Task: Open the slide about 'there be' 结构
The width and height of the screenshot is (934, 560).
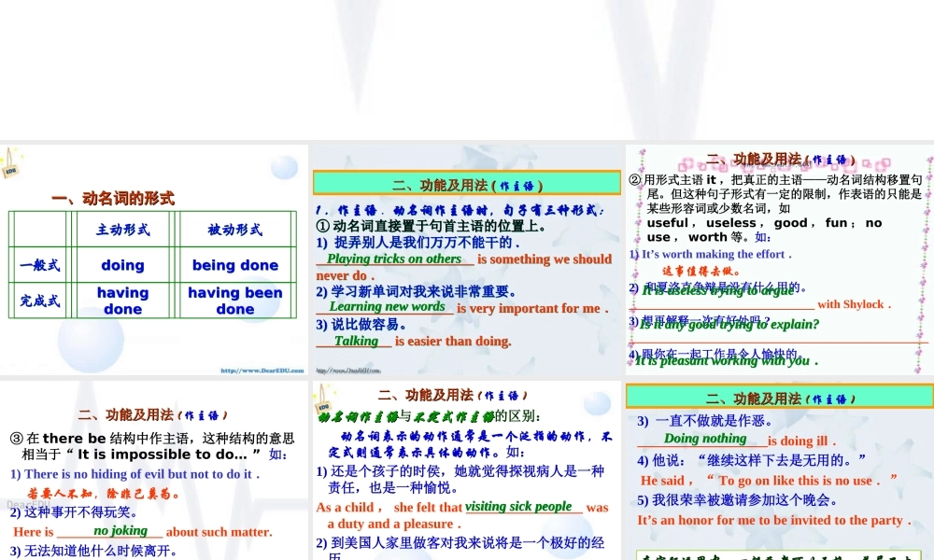Action: pos(154,470)
